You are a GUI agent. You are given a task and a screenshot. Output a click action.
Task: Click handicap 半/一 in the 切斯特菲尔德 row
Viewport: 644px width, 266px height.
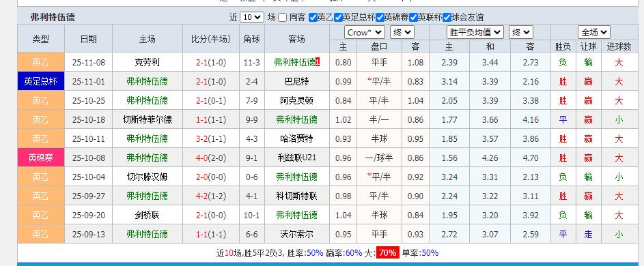[379, 119]
